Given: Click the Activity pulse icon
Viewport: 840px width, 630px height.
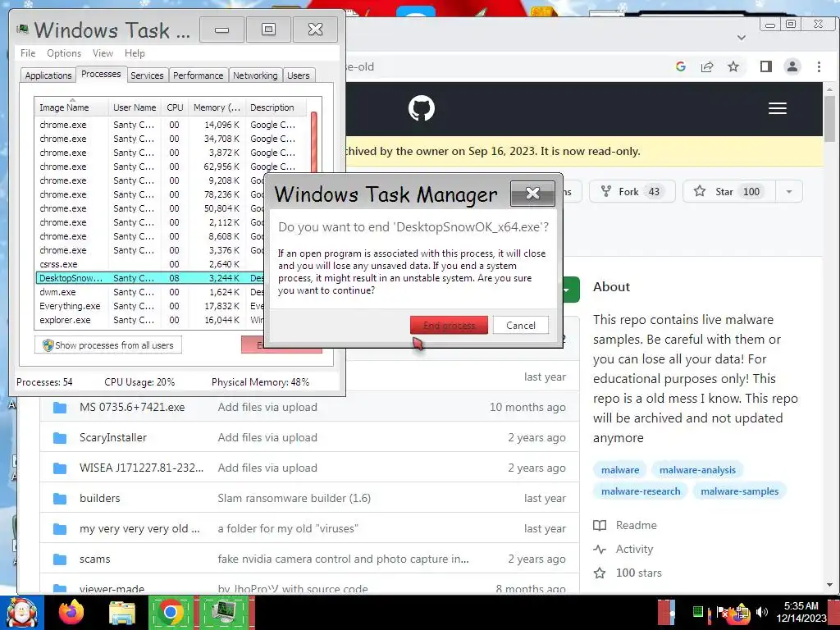Looking at the screenshot, I should (600, 549).
